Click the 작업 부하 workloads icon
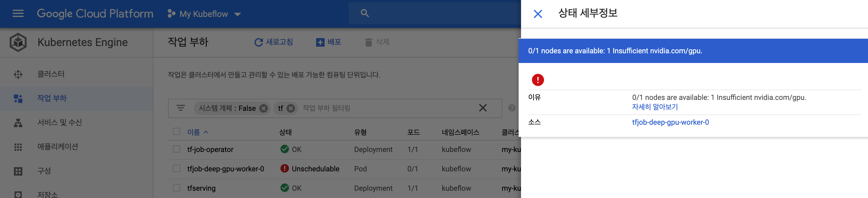The width and height of the screenshot is (868, 198). (x=18, y=98)
